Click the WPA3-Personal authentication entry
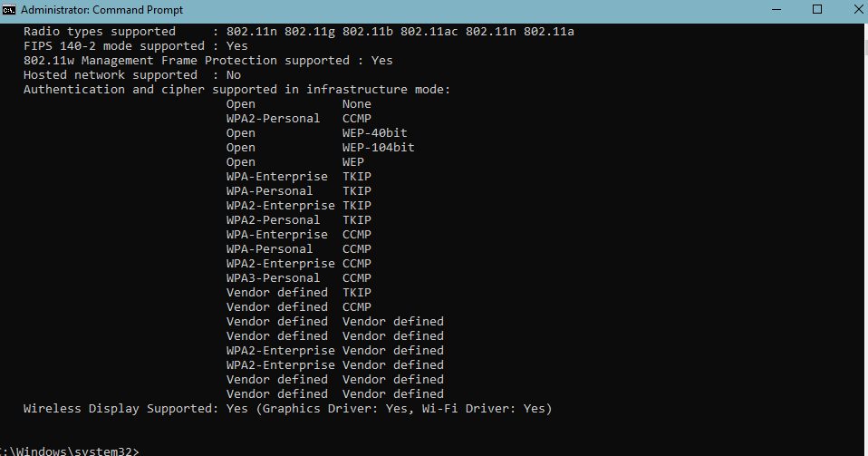Viewport: 868px width, 456px height. click(273, 278)
